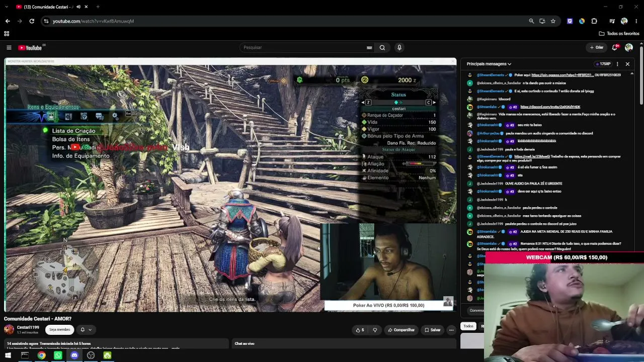Open Chrome profile avatar
The height and width of the screenshot is (362, 644).
pos(624,21)
